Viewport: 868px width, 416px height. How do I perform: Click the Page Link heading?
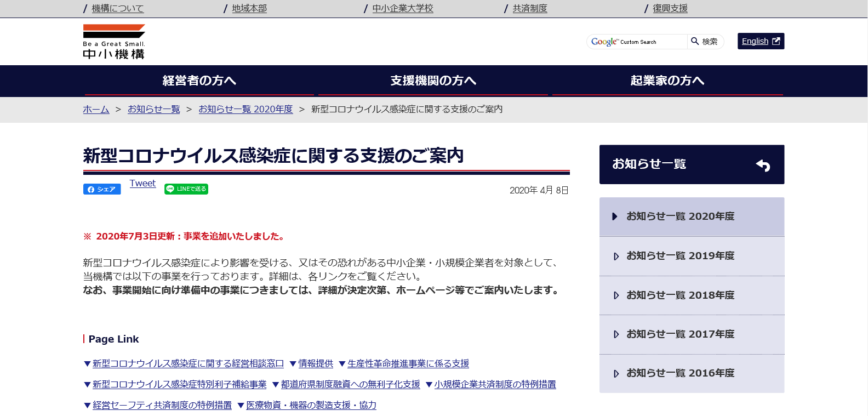(113, 339)
